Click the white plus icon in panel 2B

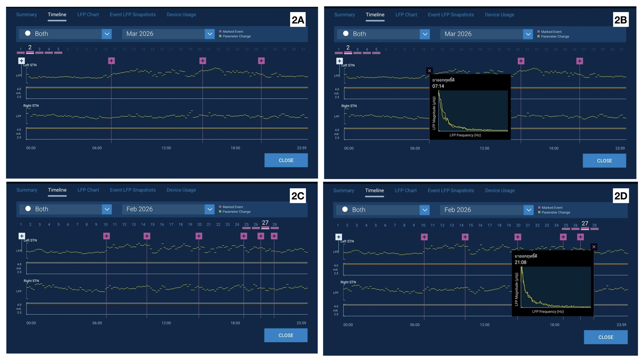339,61
